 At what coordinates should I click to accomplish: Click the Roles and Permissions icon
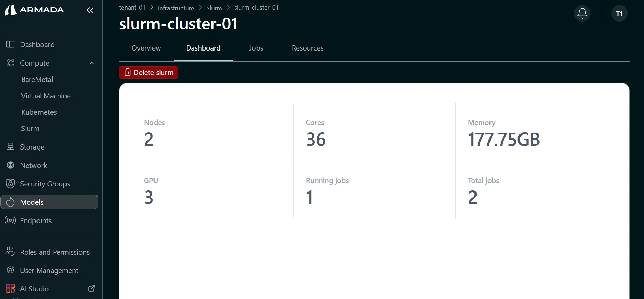[11, 252]
